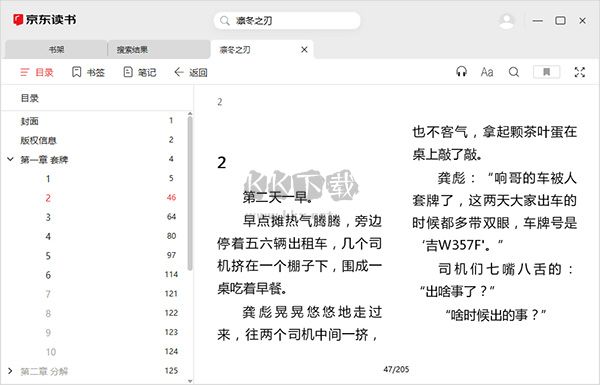600x385 pixels.
Task: Open 版权信息 in the contents list
Action: [x=96, y=140]
